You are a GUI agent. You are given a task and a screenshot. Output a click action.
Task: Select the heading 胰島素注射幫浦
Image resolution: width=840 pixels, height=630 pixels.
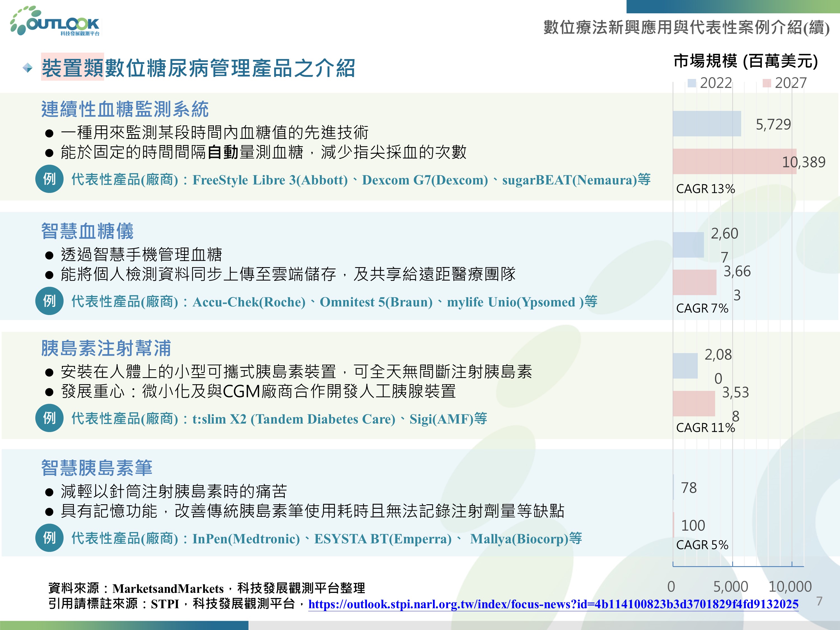tap(106, 348)
